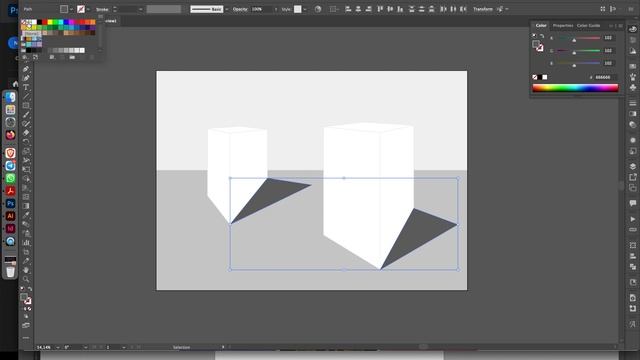
Task: Open the fill color dropdown arrow
Action: pos(71,9)
